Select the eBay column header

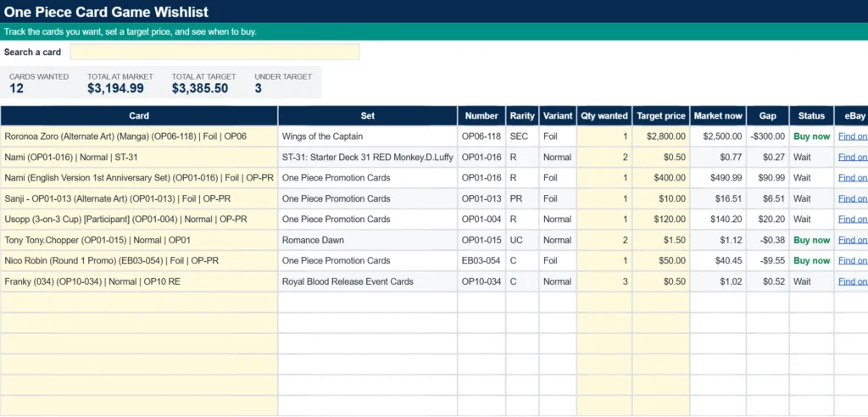pos(851,116)
